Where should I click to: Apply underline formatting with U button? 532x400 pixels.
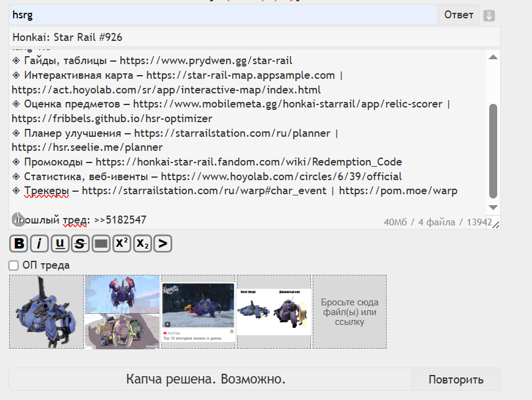click(60, 243)
